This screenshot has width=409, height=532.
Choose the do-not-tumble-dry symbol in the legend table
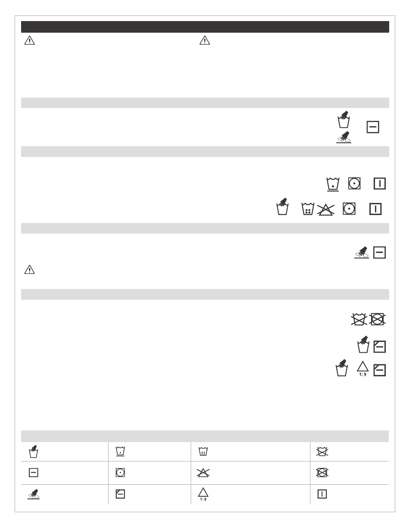click(x=322, y=472)
